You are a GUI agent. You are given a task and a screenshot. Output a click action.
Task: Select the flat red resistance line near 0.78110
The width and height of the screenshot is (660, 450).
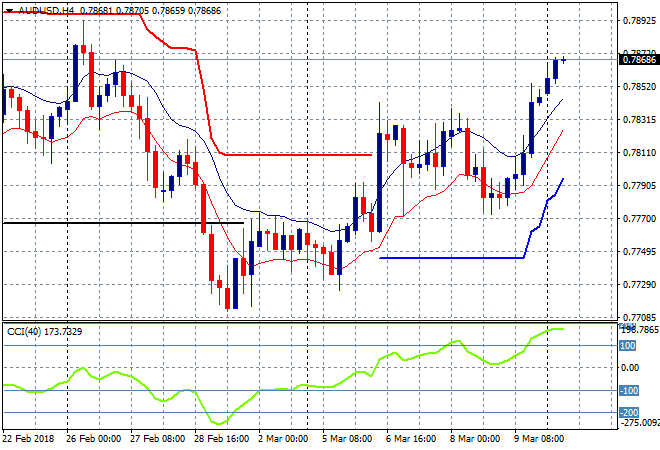click(298, 155)
